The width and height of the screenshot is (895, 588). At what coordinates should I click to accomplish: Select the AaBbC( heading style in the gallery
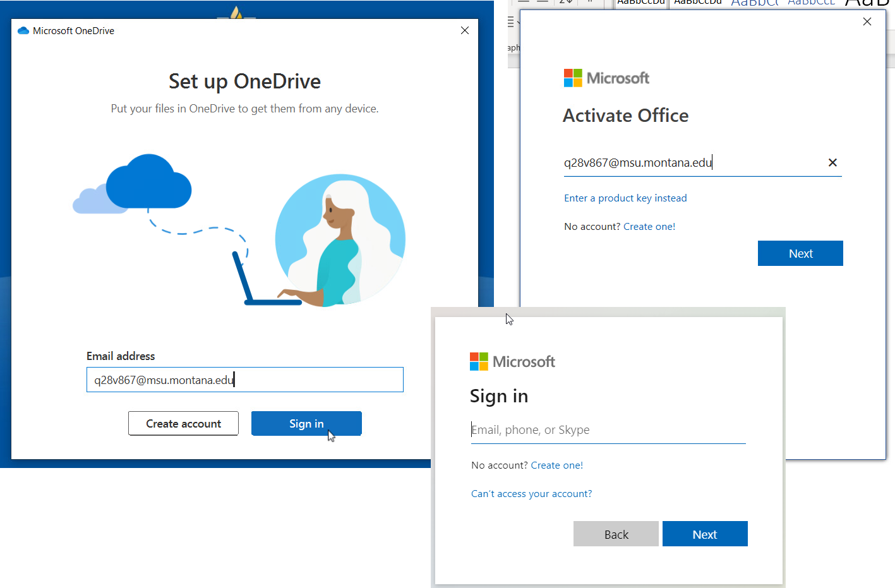(755, 3)
